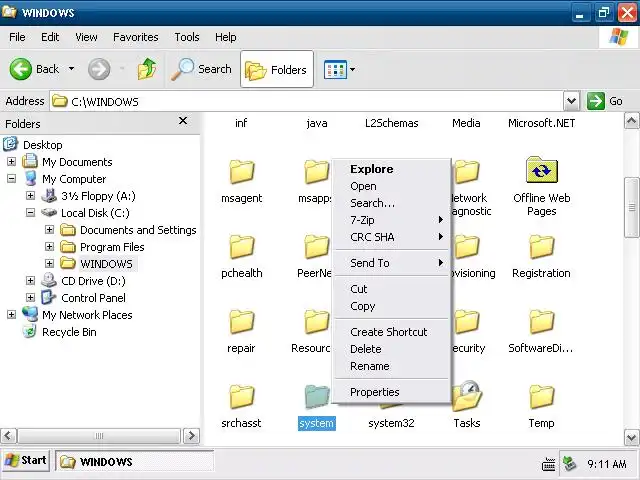Viewport: 640px width, 480px height.
Task: Select the repair folder icon
Action: point(242,322)
